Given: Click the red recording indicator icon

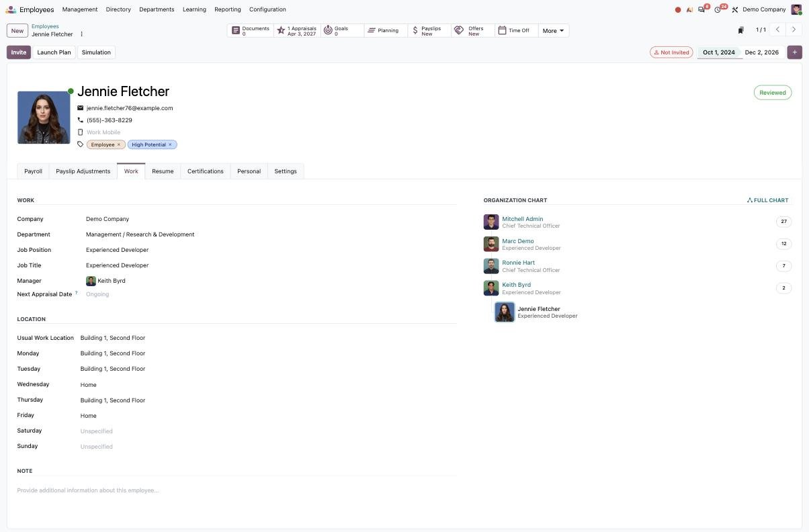Looking at the screenshot, I should [678, 9].
